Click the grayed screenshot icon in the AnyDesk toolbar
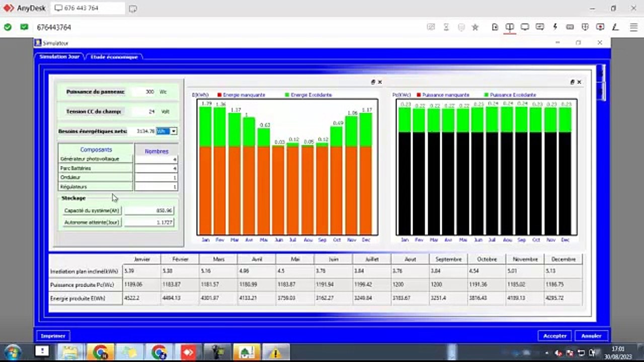This screenshot has width=644, height=362. pos(431,27)
